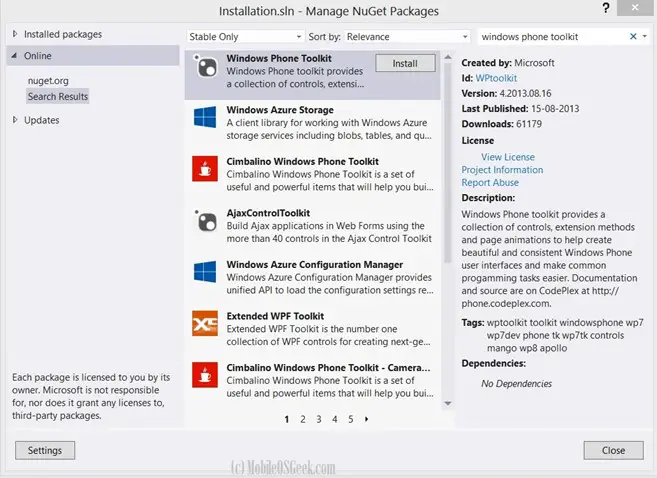The height and width of the screenshot is (478, 657).
Task: Select the AjaxControlToolkit title
Action: 268,213
